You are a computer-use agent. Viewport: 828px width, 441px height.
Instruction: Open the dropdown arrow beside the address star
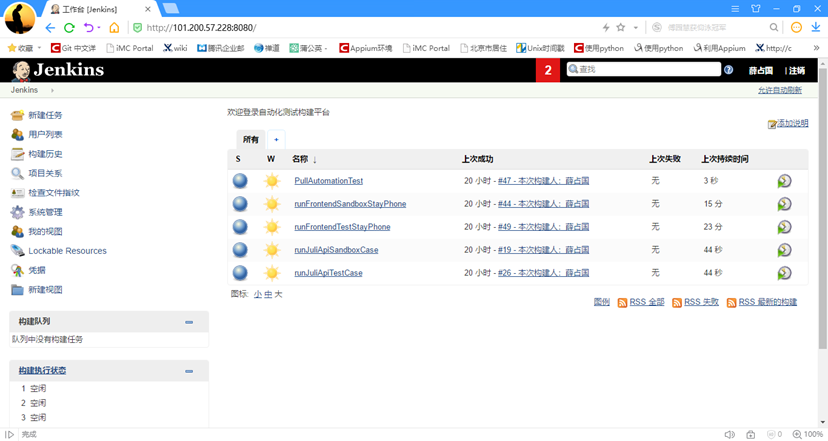click(x=636, y=27)
